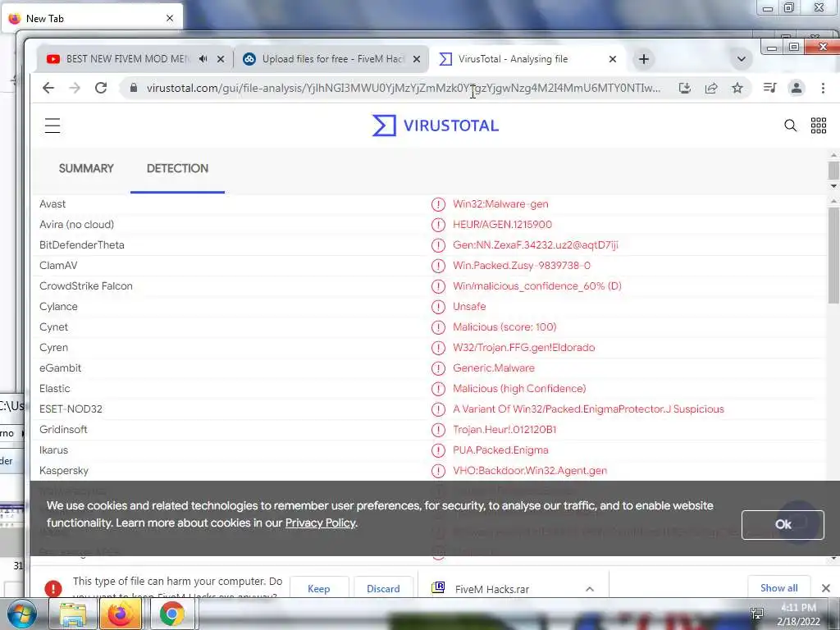Click the alert icon in ESET-NOD32 row
The width and height of the screenshot is (840, 630).
(x=438, y=409)
